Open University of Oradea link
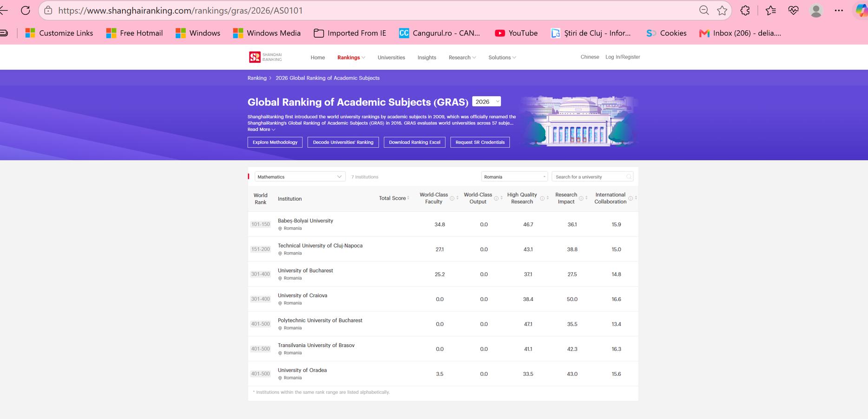 click(302, 370)
